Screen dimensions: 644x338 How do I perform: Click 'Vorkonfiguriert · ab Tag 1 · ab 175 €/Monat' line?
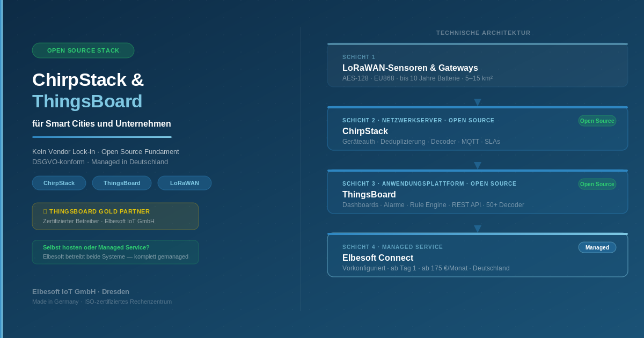click(x=426, y=268)
